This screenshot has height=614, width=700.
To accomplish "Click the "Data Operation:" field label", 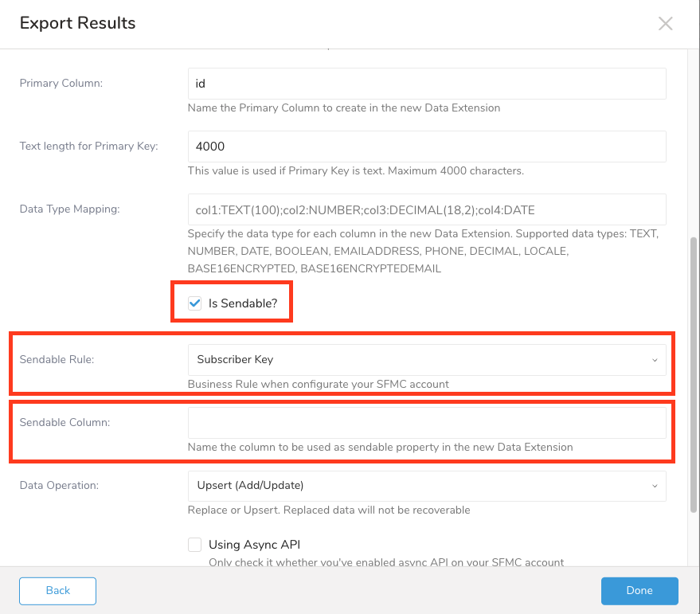I will coord(59,485).
